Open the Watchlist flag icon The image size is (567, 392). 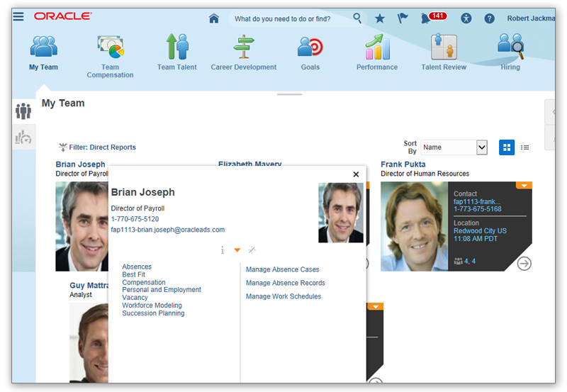click(x=403, y=18)
